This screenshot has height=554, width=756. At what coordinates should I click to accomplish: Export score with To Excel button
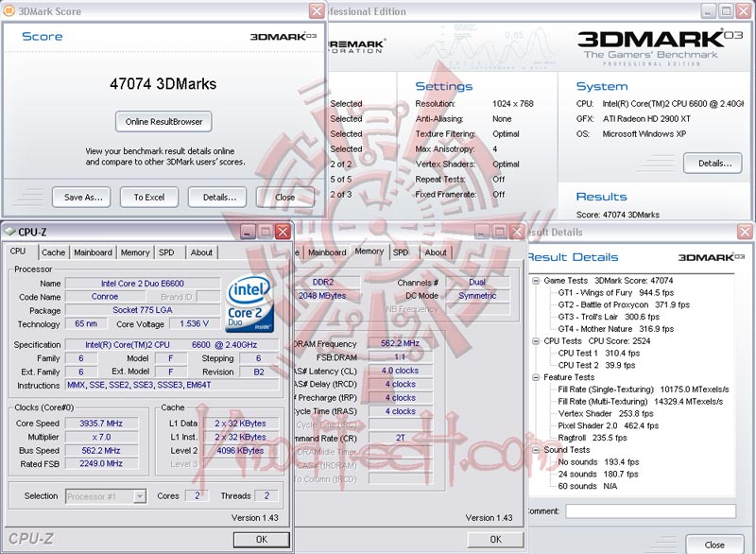coord(149,198)
